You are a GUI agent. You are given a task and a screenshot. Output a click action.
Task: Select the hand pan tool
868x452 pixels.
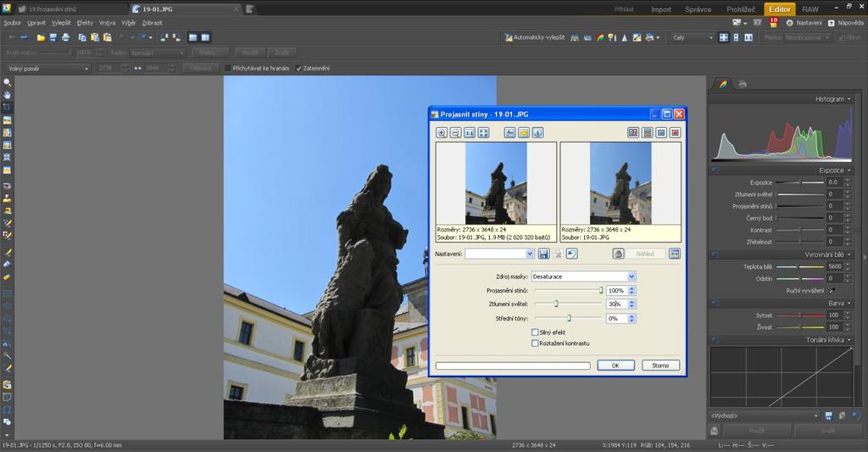click(7, 95)
